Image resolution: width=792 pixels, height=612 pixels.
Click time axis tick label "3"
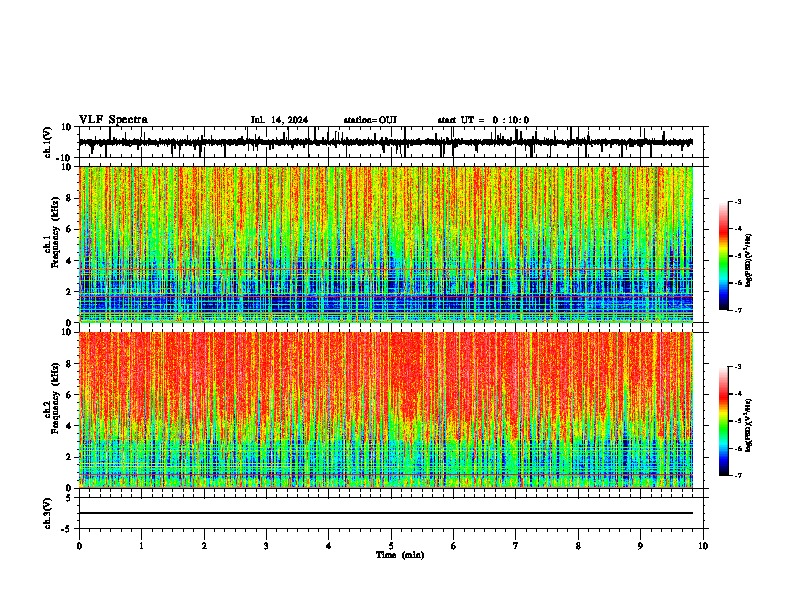point(266,546)
